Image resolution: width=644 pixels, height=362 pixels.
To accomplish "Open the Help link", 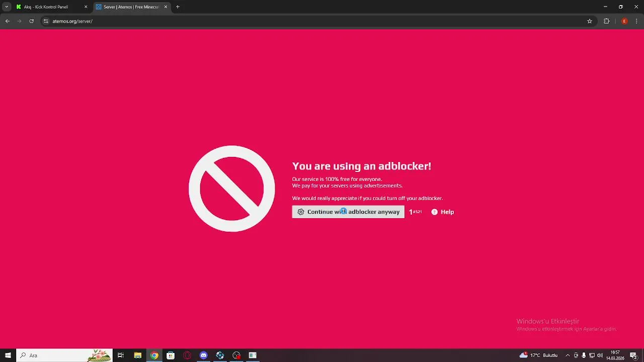I will click(443, 212).
